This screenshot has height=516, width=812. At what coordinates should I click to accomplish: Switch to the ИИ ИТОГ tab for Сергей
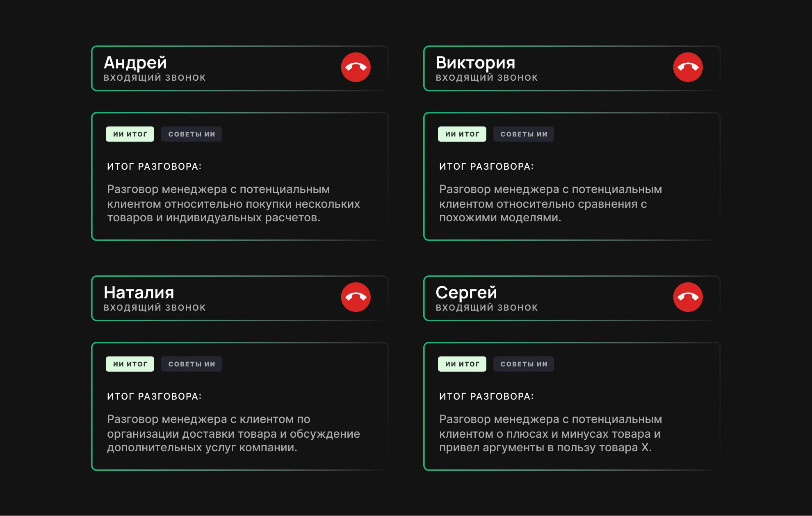coord(462,364)
